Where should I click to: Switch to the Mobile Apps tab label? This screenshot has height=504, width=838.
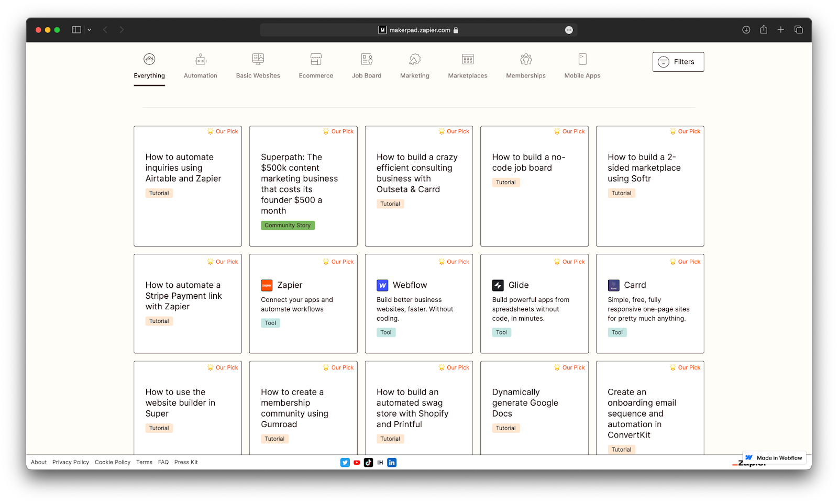point(582,76)
